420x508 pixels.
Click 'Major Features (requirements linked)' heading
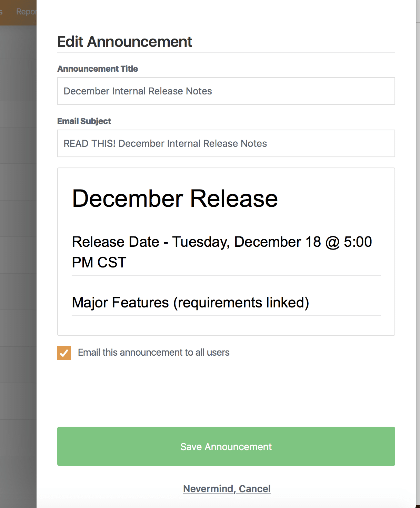coord(190,303)
